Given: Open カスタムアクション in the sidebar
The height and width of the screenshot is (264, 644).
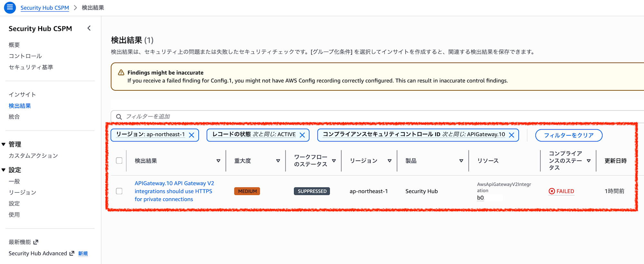Looking at the screenshot, I should pyautogui.click(x=33, y=156).
